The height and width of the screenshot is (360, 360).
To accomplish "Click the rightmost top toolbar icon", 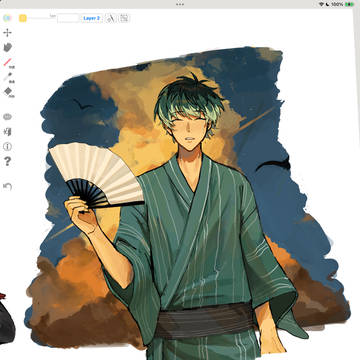I will pos(124,18).
